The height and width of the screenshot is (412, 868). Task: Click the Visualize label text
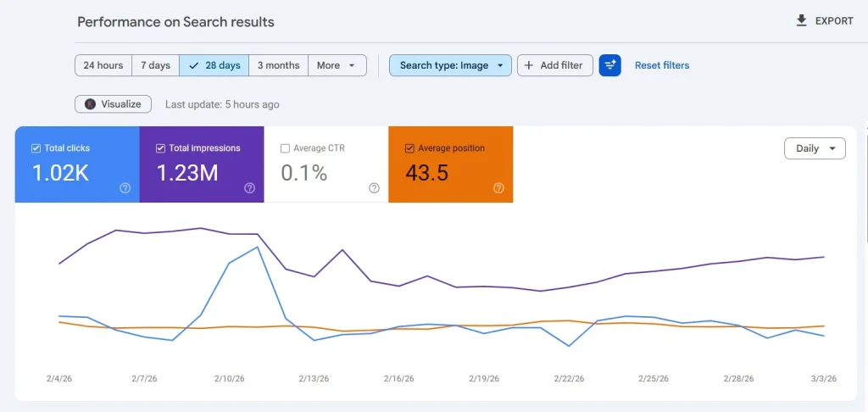pyautogui.click(x=120, y=104)
